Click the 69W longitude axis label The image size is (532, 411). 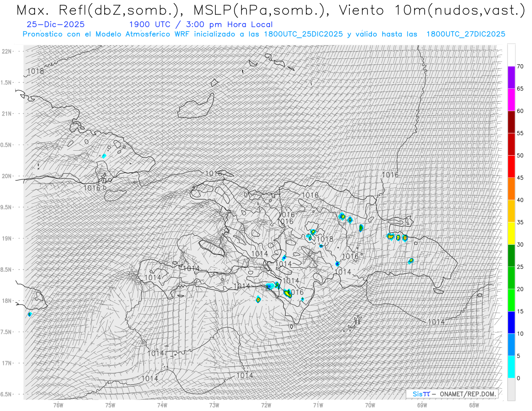coord(422,405)
